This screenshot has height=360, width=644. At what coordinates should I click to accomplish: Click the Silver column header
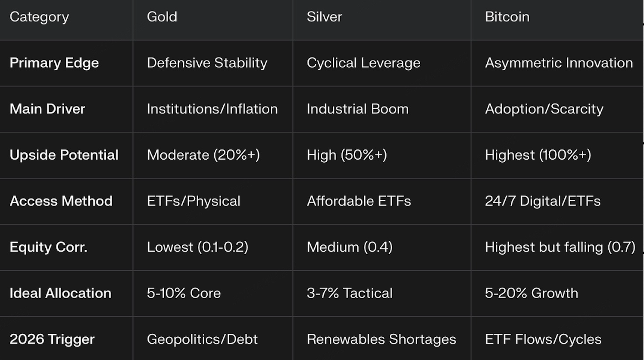[324, 17]
